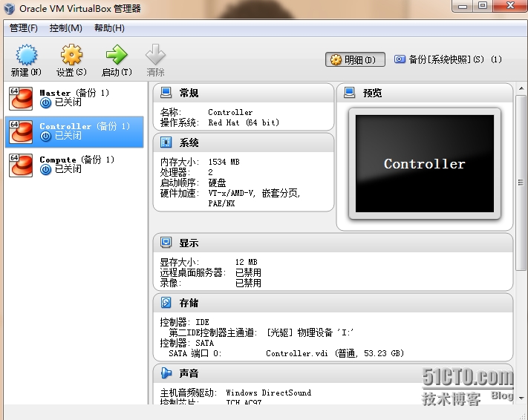
Task: Click the Master VM Red Hat icon
Action: (21, 99)
